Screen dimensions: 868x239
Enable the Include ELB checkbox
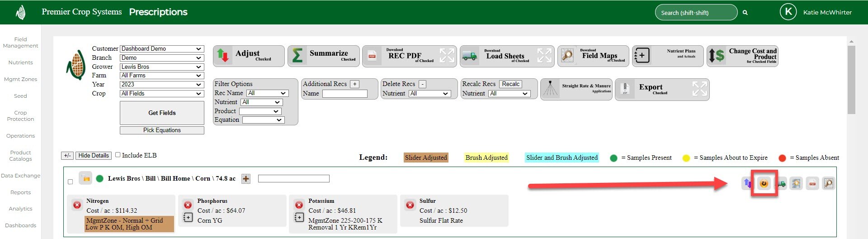coord(118,155)
